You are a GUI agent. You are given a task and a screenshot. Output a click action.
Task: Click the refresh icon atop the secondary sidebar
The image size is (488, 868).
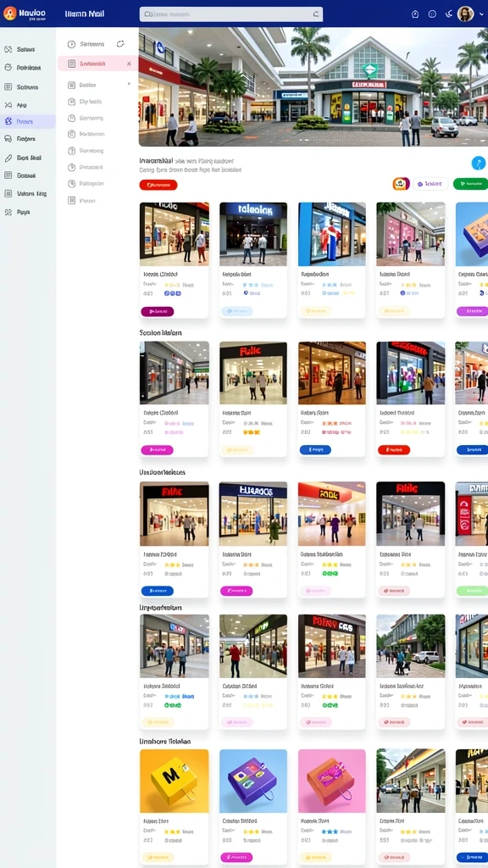120,44
